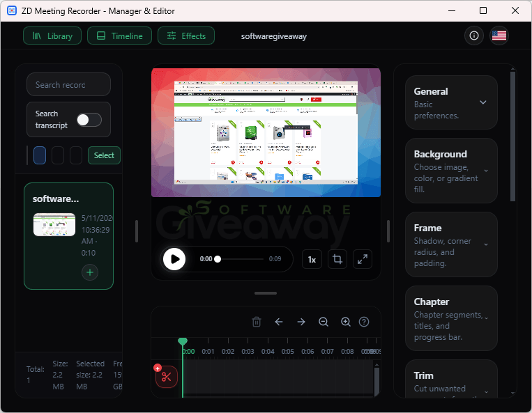The height and width of the screenshot is (413, 532).
Task: Open the Library tab
Action: [x=52, y=36]
